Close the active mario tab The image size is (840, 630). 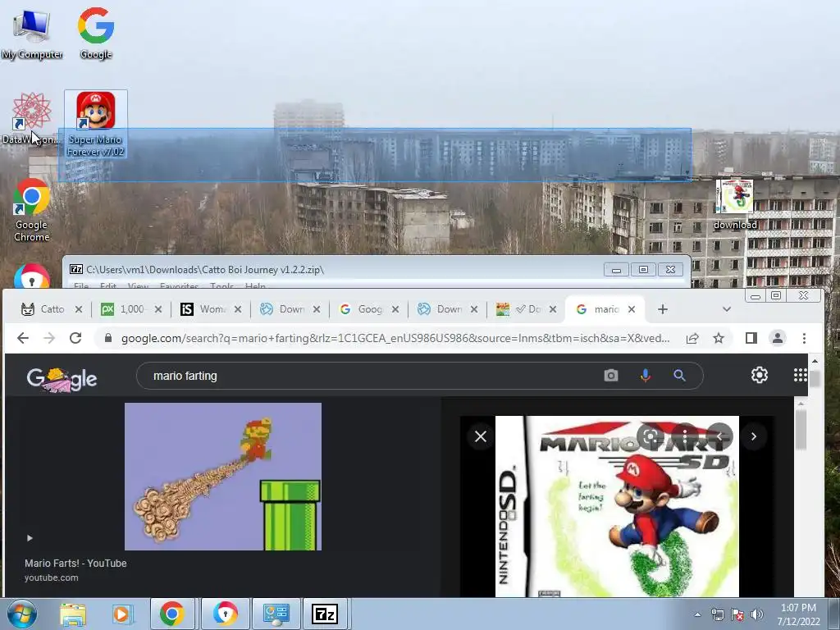(x=632, y=309)
